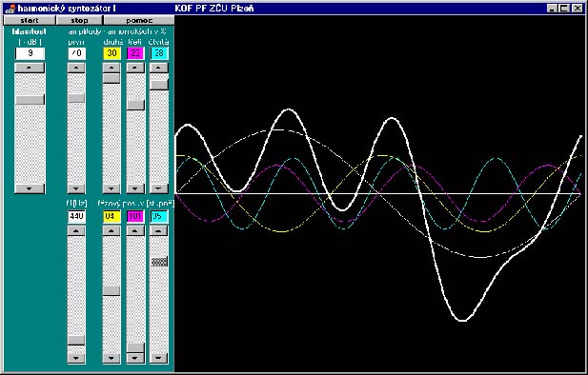Click down arrow of magenta phase shift scrollbar
The width and height of the screenshot is (588, 375).
(x=135, y=358)
